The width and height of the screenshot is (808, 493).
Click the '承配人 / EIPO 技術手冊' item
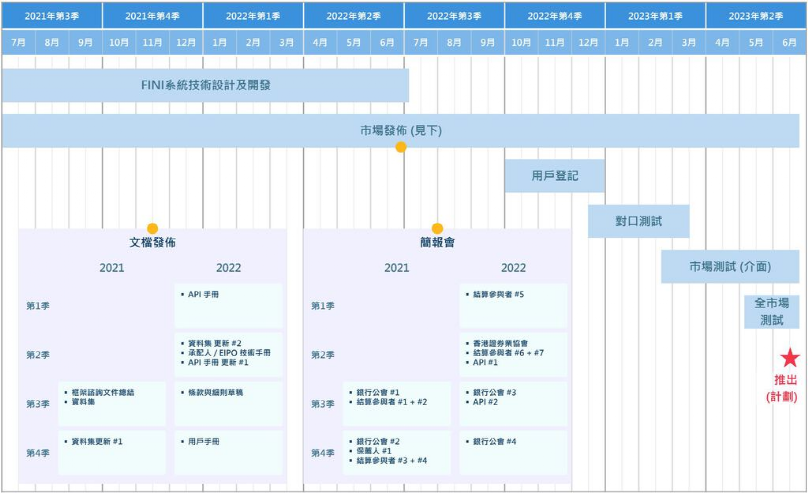pyautogui.click(x=229, y=353)
